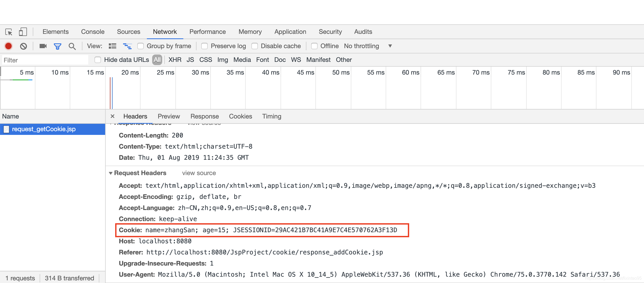
Task: Filter requests by Manifest
Action: tap(319, 60)
